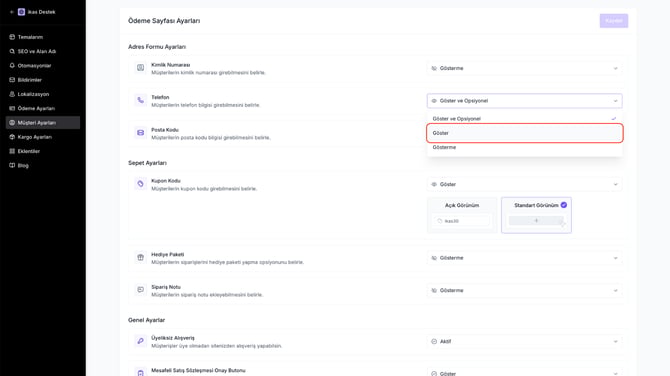This screenshot has height=376, width=670.
Task: Select Standart Görünüm coupon view
Action: coord(536,215)
